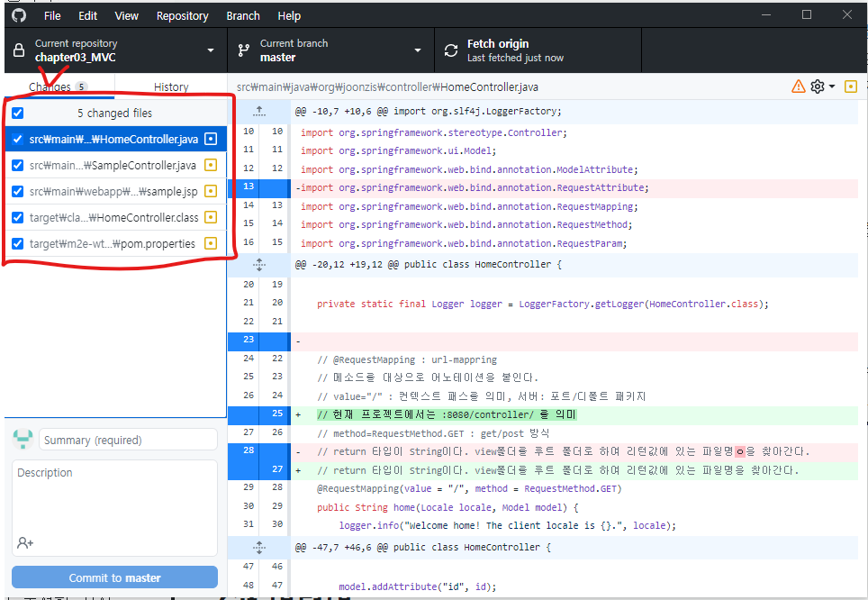Click modified icon for pom.properties

(211, 243)
